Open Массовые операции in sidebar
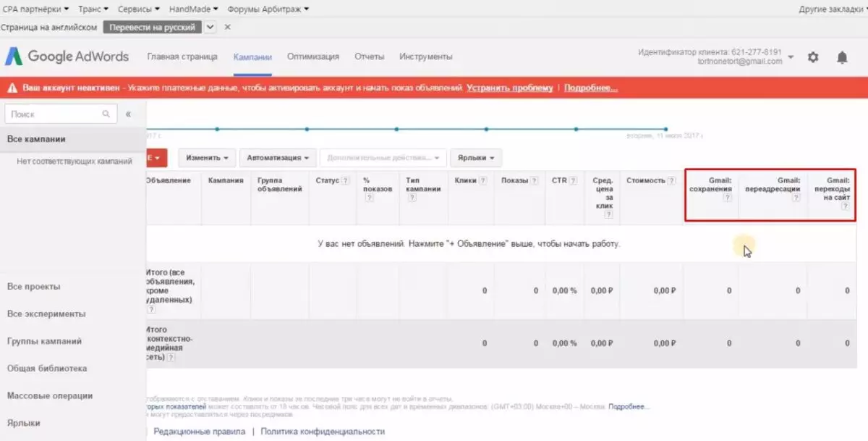The height and width of the screenshot is (441, 868). (x=50, y=396)
